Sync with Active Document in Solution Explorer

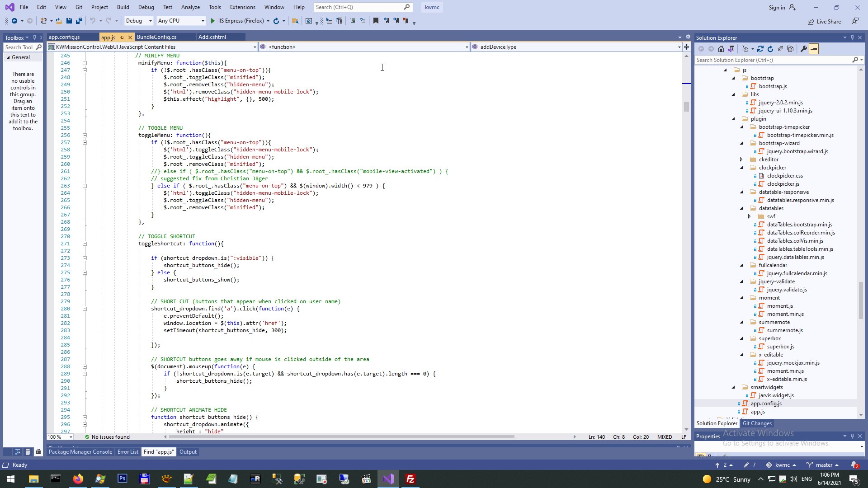click(760, 49)
